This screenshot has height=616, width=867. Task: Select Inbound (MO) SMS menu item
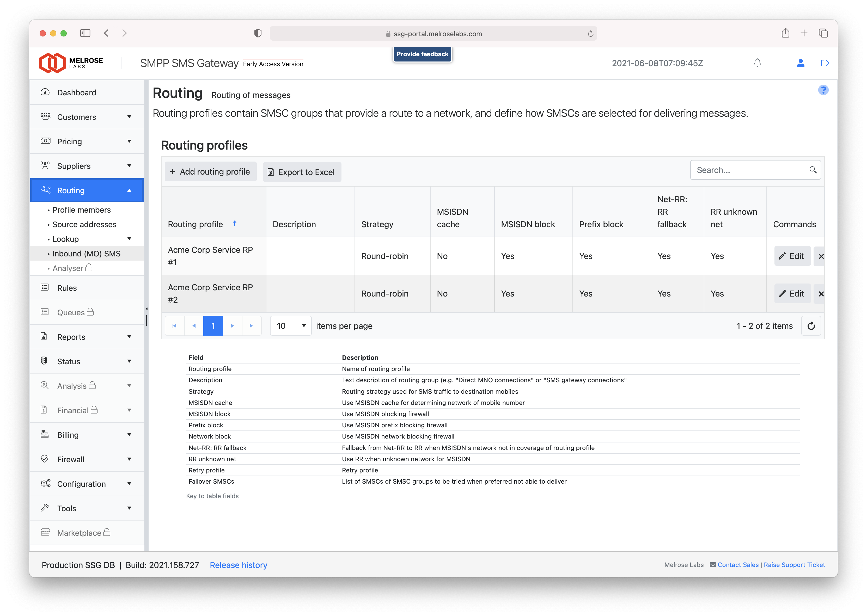pyautogui.click(x=87, y=254)
